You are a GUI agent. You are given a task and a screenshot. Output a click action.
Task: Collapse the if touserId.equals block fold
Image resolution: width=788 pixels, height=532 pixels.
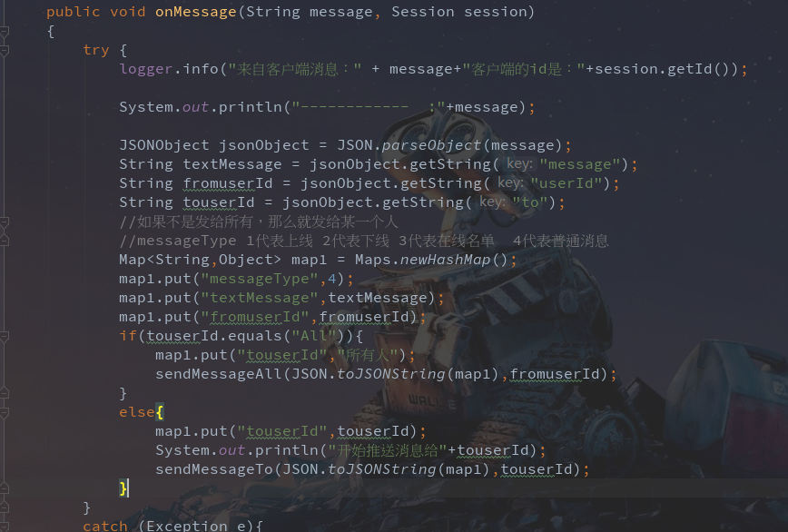pyautogui.click(x=4, y=336)
